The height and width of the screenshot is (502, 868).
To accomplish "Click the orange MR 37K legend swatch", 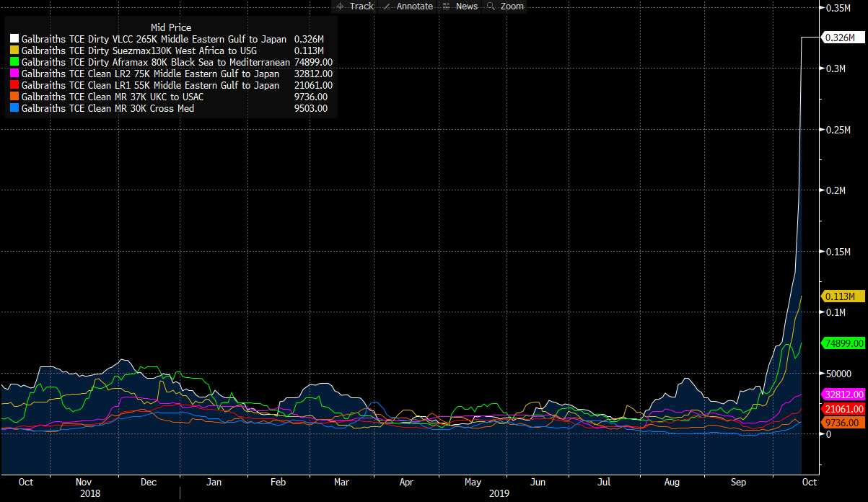I will [14, 97].
